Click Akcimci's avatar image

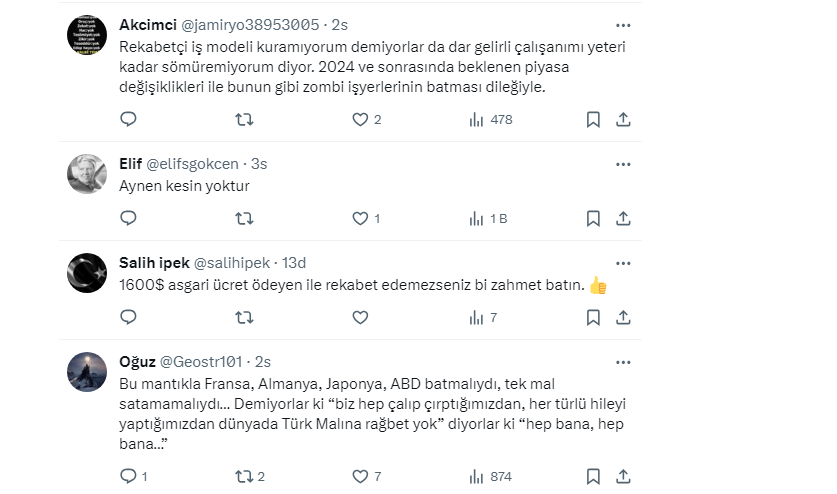coord(87,35)
